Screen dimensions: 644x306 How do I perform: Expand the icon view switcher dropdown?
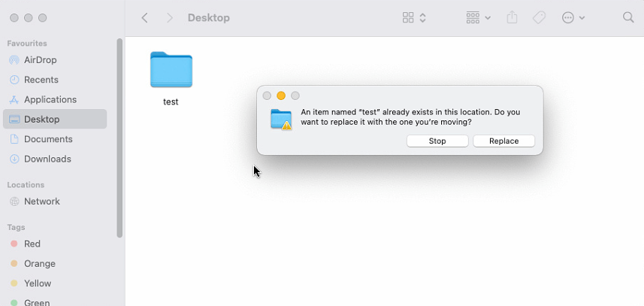[x=414, y=17]
